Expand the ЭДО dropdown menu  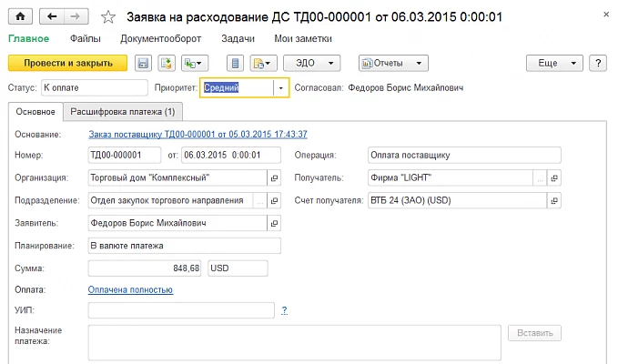tap(312, 63)
